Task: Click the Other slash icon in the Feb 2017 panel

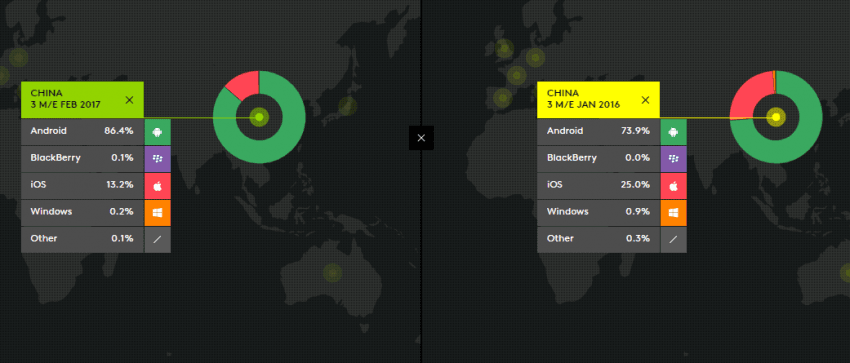Action: tap(158, 239)
